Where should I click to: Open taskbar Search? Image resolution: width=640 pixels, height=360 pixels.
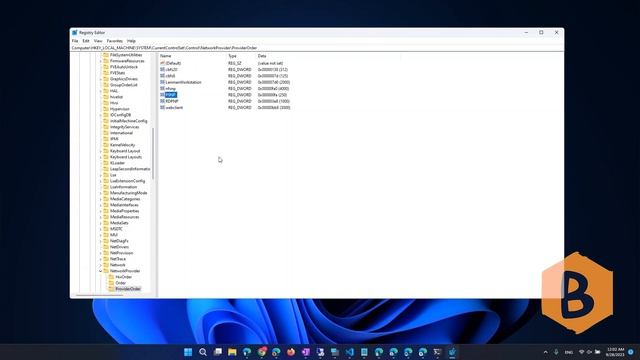(203, 352)
